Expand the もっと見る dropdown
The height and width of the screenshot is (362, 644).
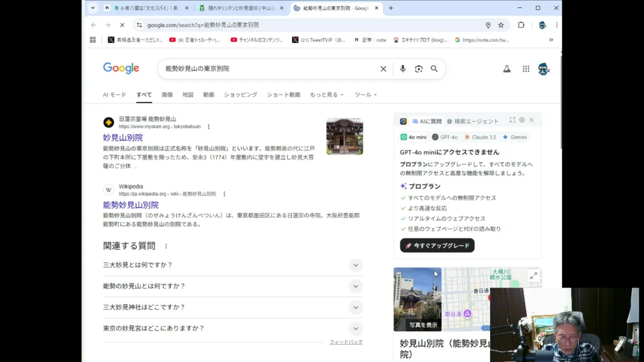327,95
